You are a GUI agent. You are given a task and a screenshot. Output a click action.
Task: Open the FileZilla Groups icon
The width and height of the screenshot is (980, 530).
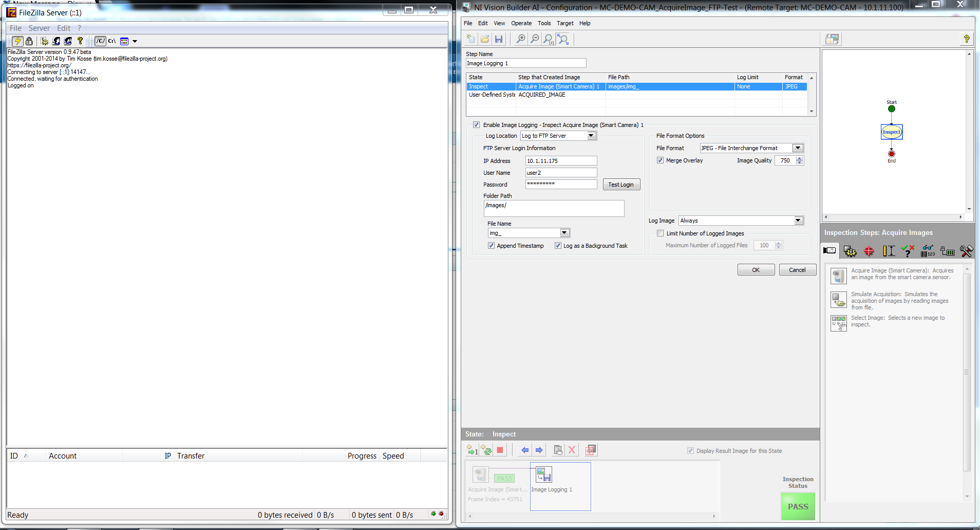[68, 41]
